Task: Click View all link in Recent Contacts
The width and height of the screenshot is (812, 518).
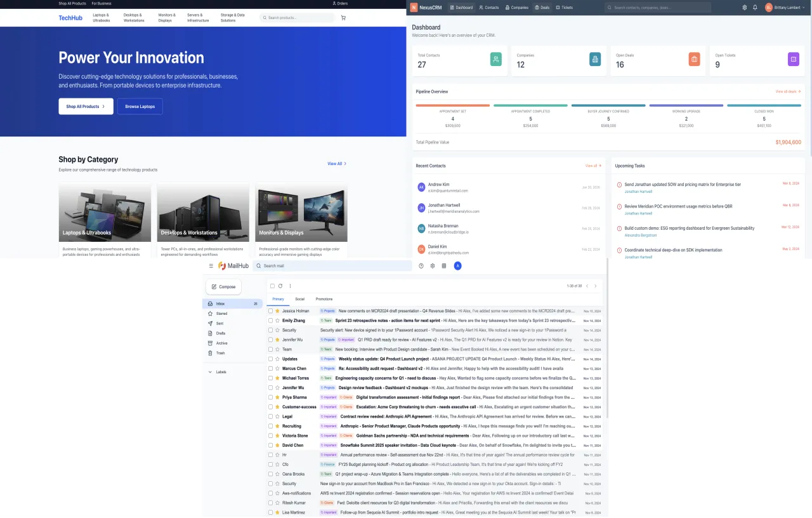Action: pos(593,166)
